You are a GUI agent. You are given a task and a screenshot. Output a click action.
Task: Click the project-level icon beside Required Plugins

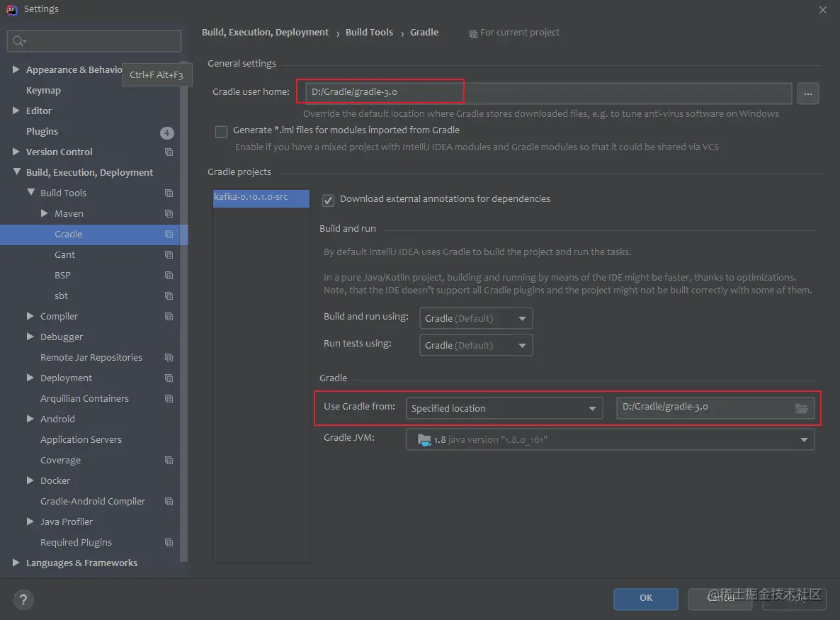(169, 543)
